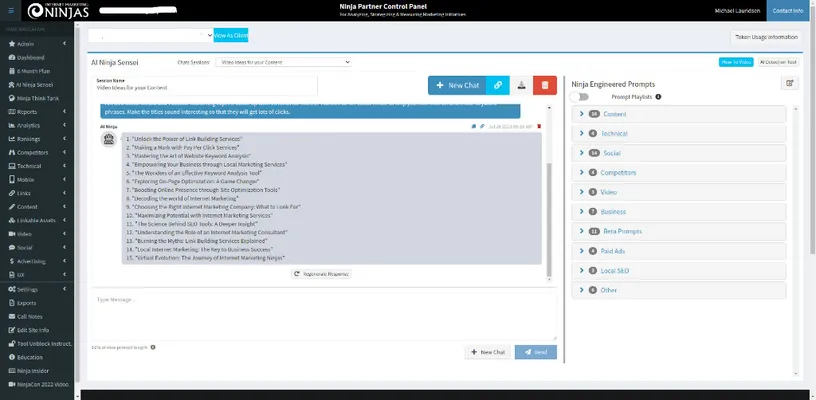816x400 pixels.
Task: Open Dashboard in the sidebar
Action: (30, 58)
